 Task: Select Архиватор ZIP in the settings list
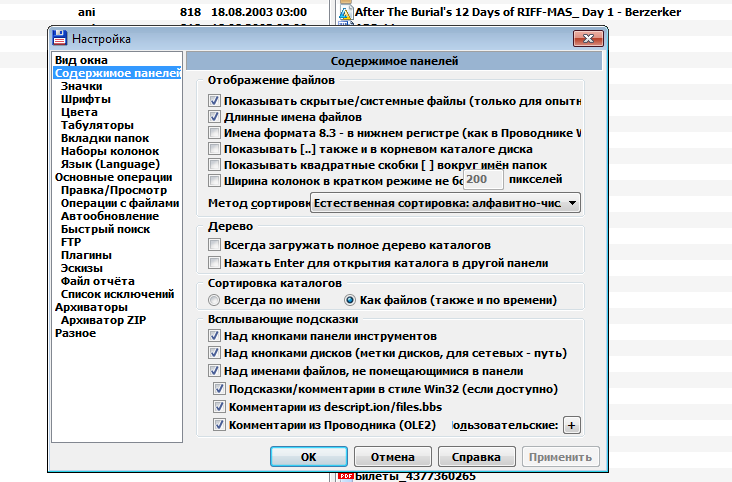(x=103, y=320)
